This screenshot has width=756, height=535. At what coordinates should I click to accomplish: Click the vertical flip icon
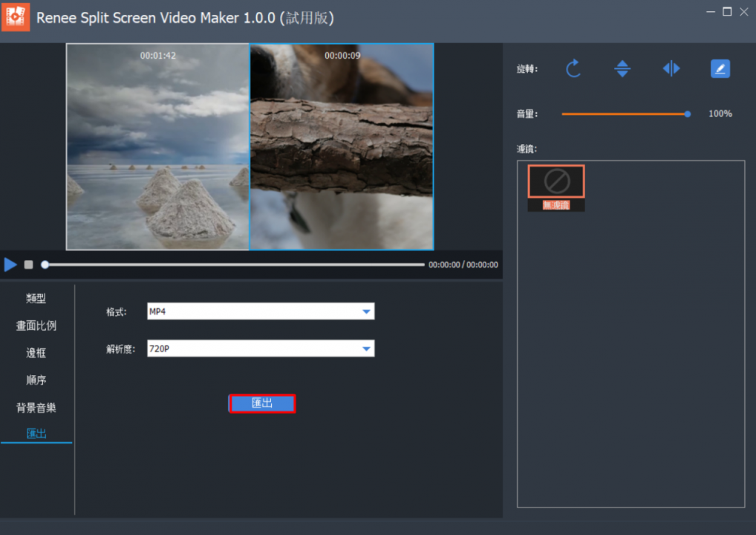click(x=622, y=69)
